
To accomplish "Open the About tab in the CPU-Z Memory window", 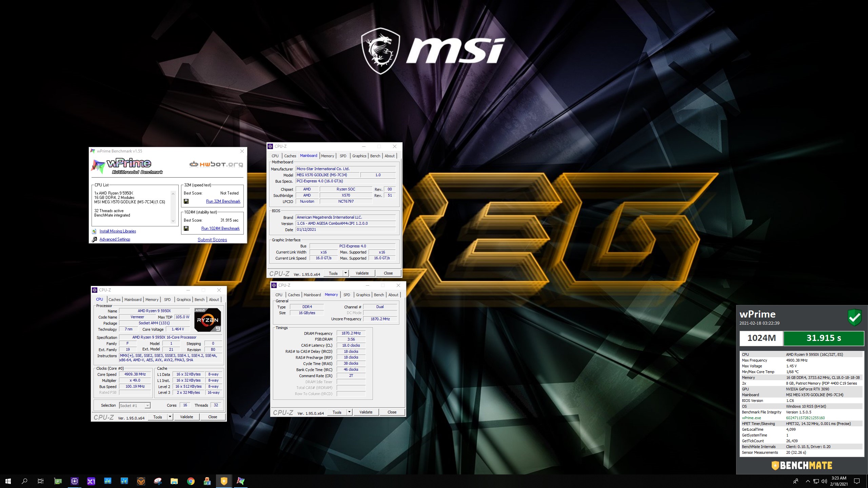I will [393, 295].
